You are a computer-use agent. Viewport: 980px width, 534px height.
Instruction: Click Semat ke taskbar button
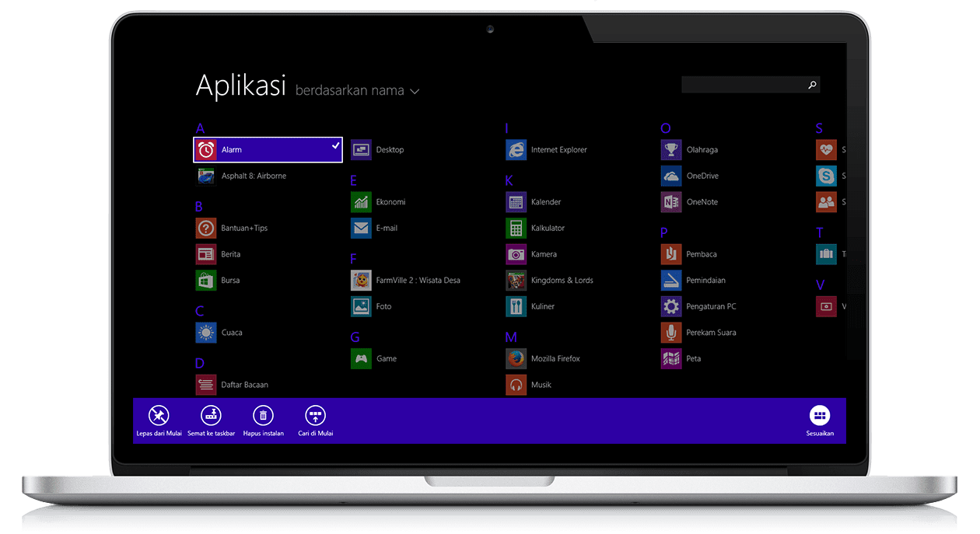(211, 421)
